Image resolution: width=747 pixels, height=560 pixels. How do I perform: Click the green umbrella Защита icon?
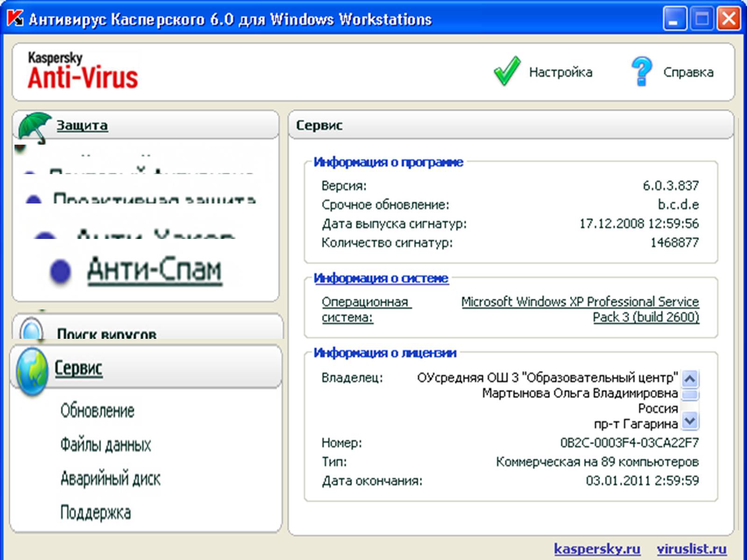tap(34, 126)
